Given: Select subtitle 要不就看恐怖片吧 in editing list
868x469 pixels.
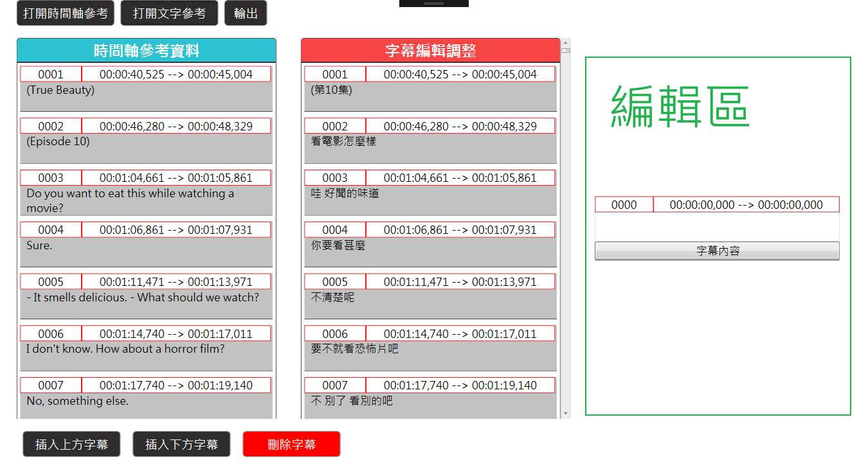Looking at the screenshot, I should pyautogui.click(x=354, y=349).
